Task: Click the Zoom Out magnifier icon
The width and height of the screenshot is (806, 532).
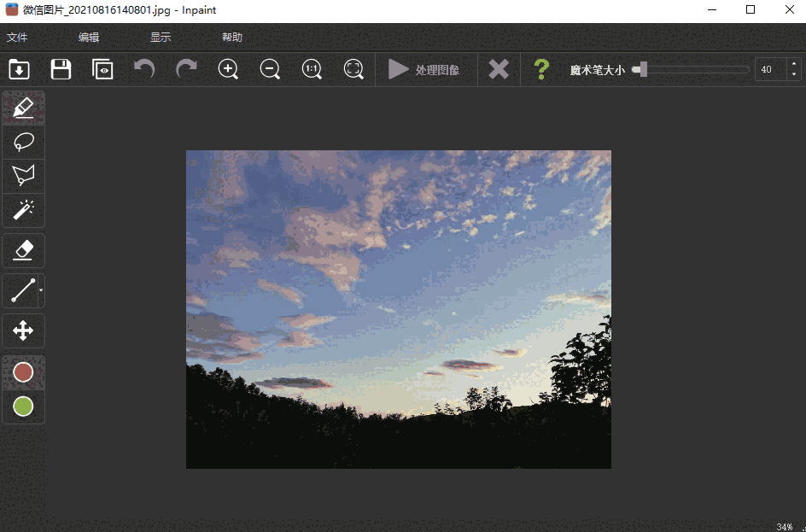Action: [270, 69]
